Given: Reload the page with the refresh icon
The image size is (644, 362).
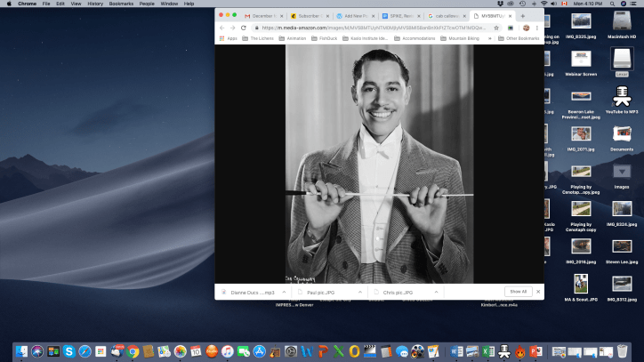Looking at the screenshot, I should [x=244, y=28].
